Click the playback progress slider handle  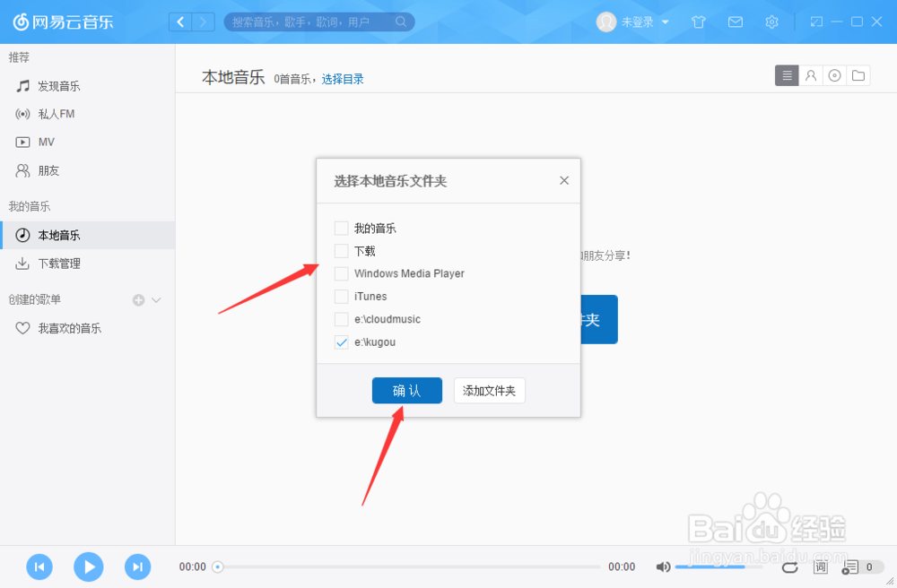coord(217,566)
